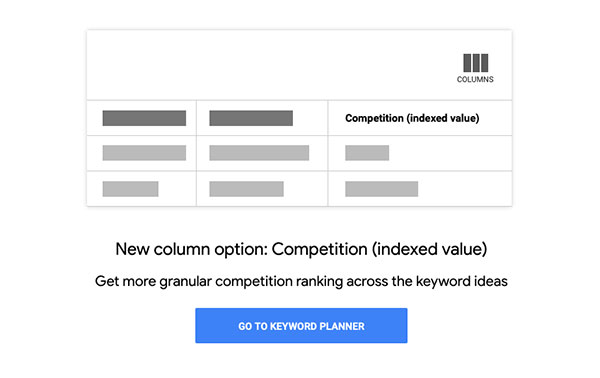Click the "Get more granular competition ranking" description
The height and width of the screenshot is (378, 600).
point(301,282)
